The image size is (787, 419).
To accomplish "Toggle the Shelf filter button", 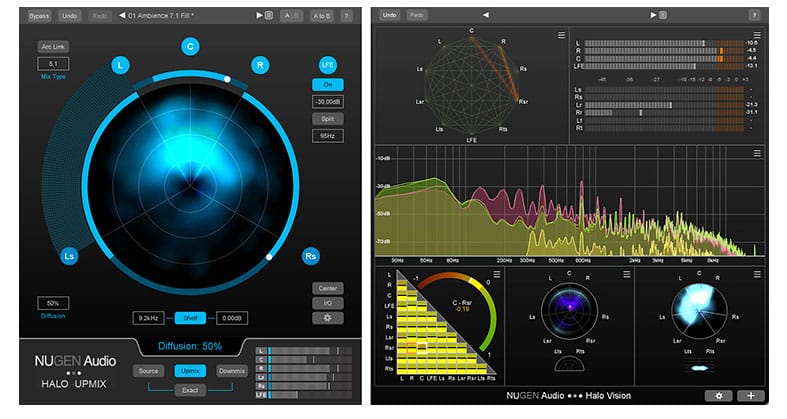I will [190, 318].
